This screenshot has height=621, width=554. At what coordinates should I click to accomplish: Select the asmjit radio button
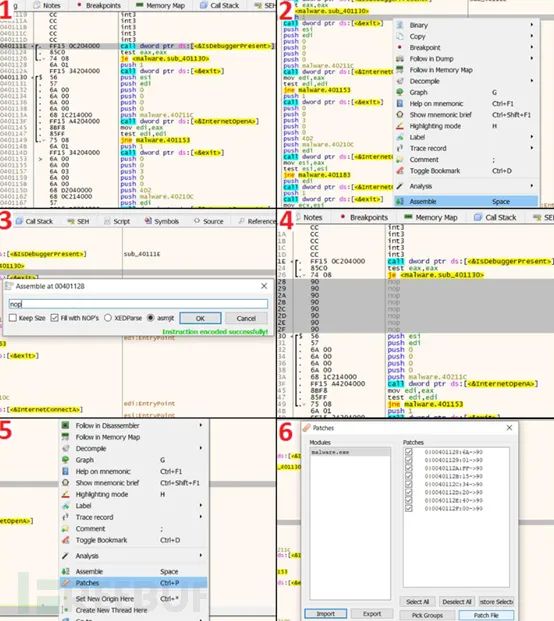[150, 318]
